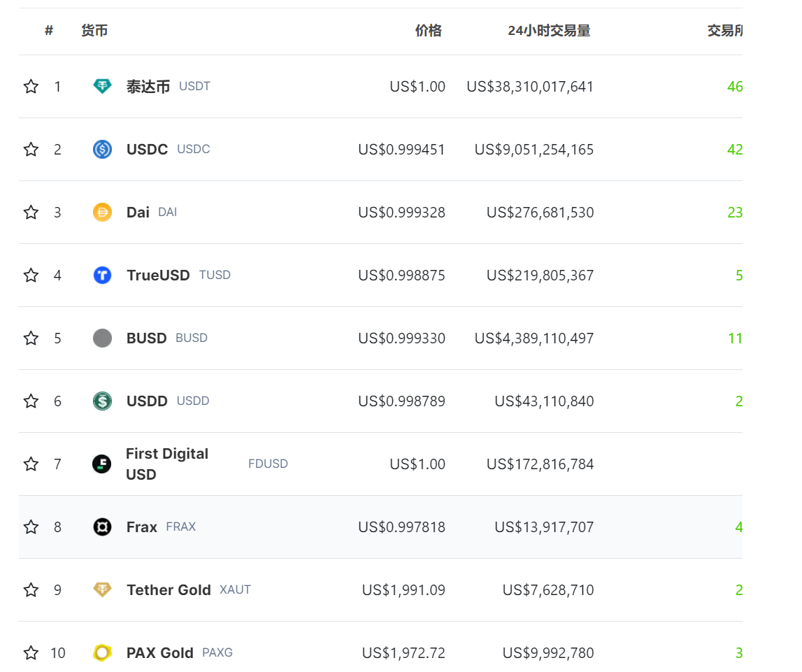Favorite First Digital USD with star
Viewport: 802px width, 672px height.
coord(31,464)
